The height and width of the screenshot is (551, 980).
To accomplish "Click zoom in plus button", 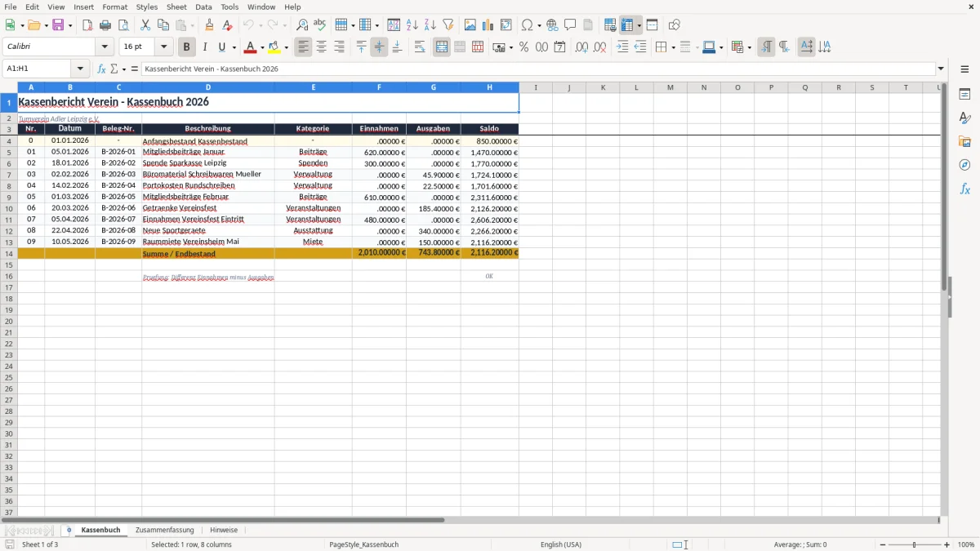I will pos(947,544).
